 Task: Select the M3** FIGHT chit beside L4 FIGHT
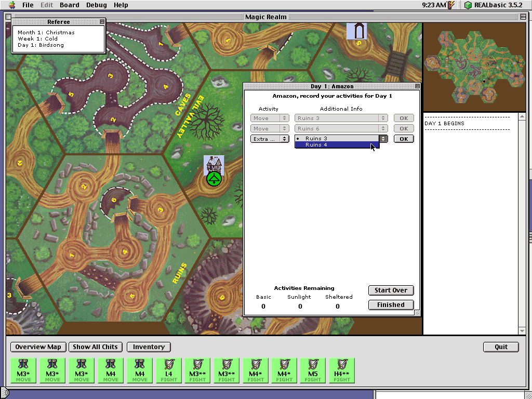(x=197, y=370)
